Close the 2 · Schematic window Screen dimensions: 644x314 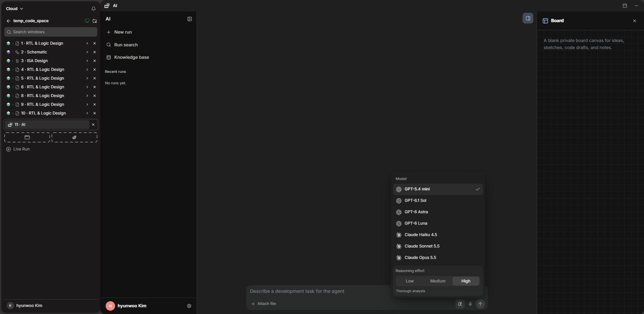(x=94, y=52)
